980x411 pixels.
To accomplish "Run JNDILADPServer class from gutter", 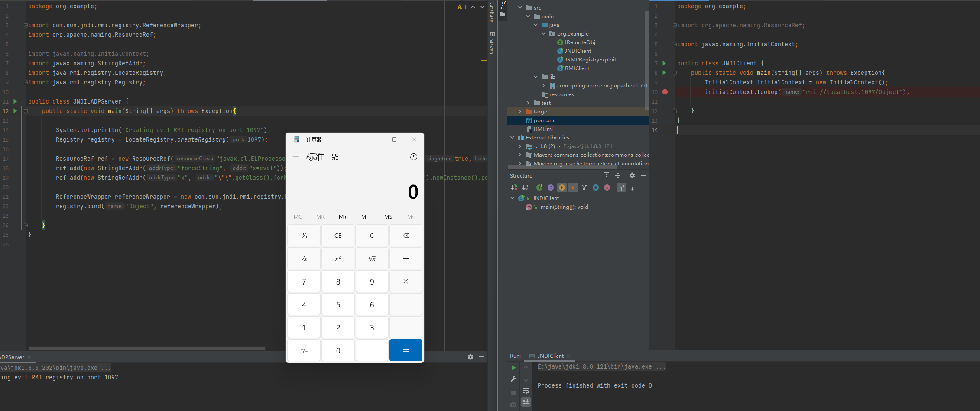I will (x=15, y=101).
